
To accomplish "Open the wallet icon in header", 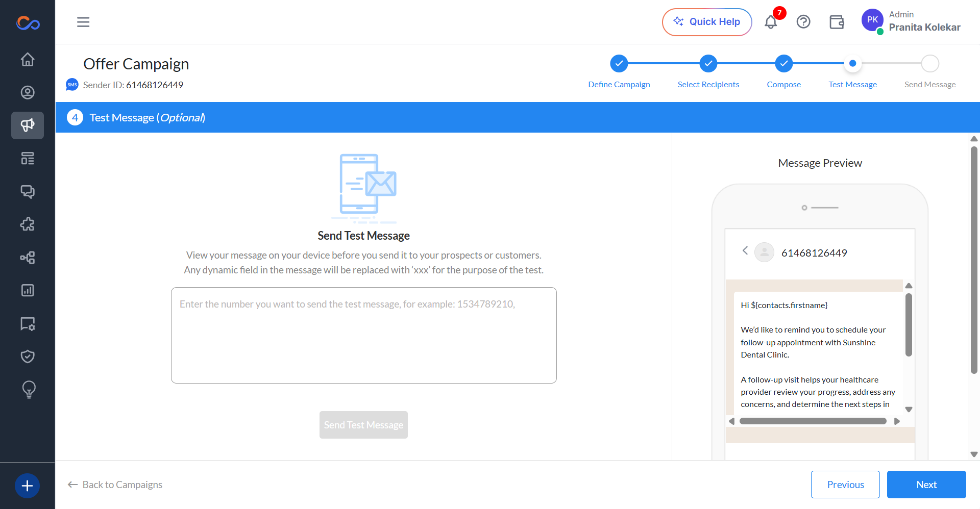I will click(837, 22).
